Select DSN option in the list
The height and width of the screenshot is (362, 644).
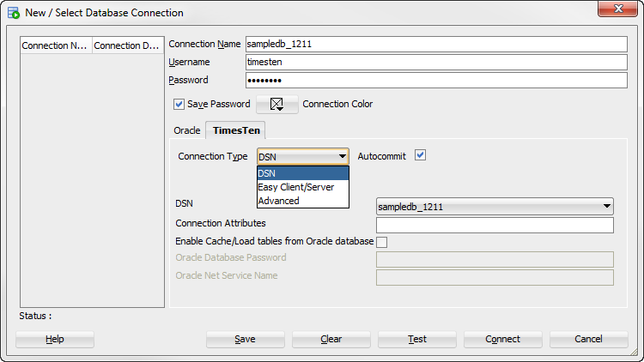(303, 173)
